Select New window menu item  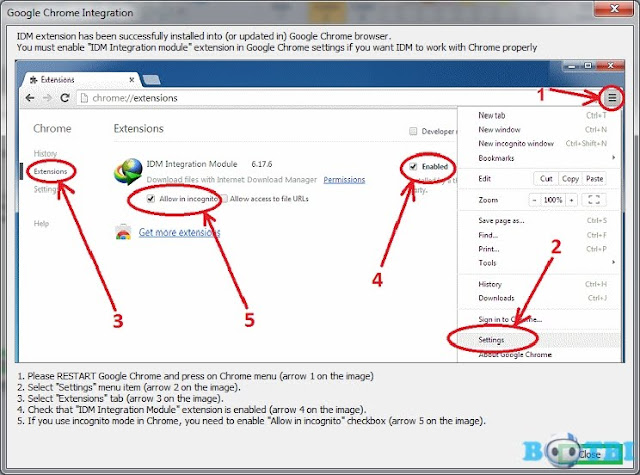pyautogui.click(x=539, y=130)
